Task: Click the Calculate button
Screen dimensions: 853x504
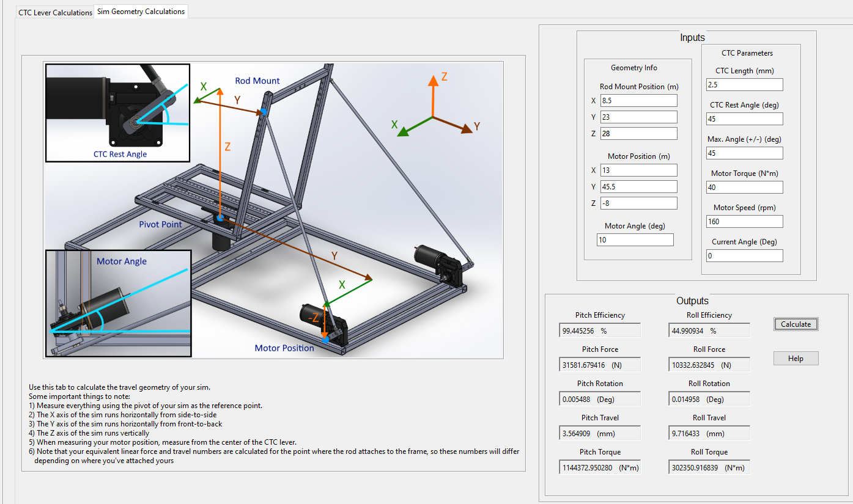Action: click(796, 324)
